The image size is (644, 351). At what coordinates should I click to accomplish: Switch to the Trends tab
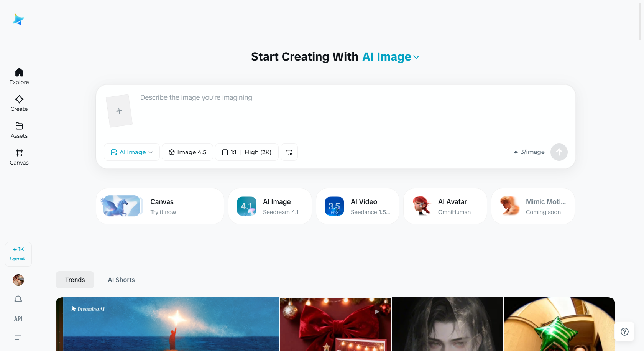coord(75,280)
